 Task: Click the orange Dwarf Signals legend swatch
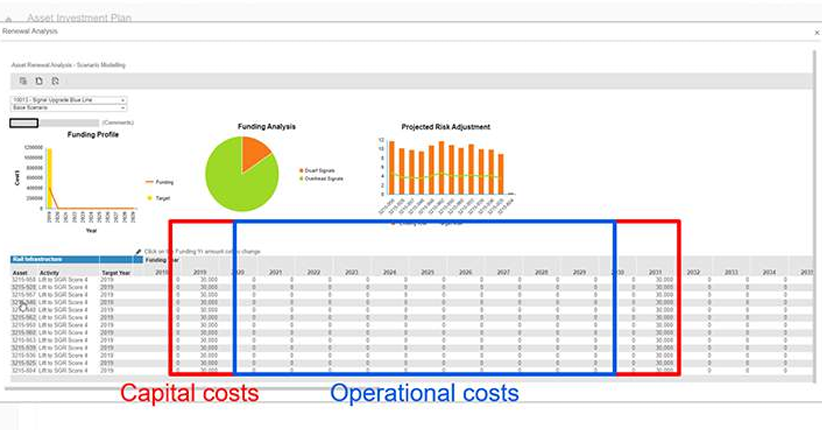coord(301,171)
